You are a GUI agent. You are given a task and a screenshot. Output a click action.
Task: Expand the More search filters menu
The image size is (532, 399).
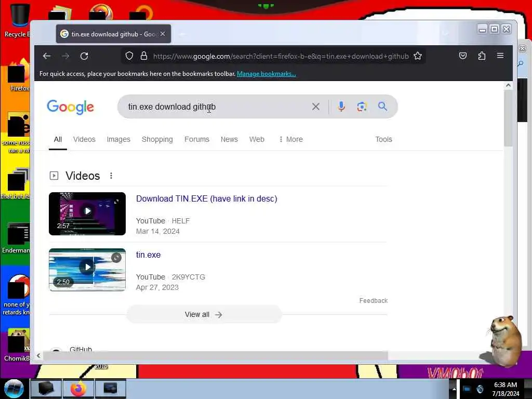click(291, 139)
